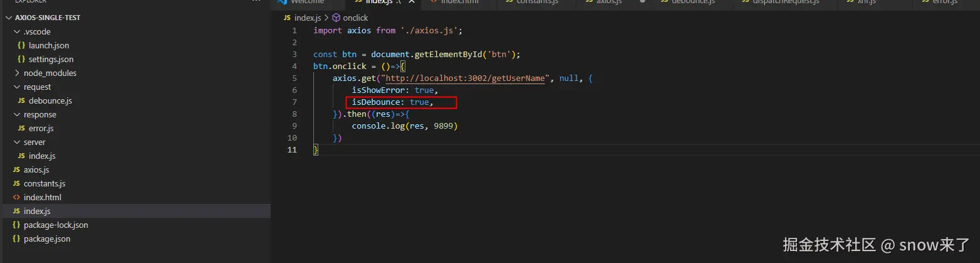
Task: Close the active index.js editor tab
Action: coord(410,2)
